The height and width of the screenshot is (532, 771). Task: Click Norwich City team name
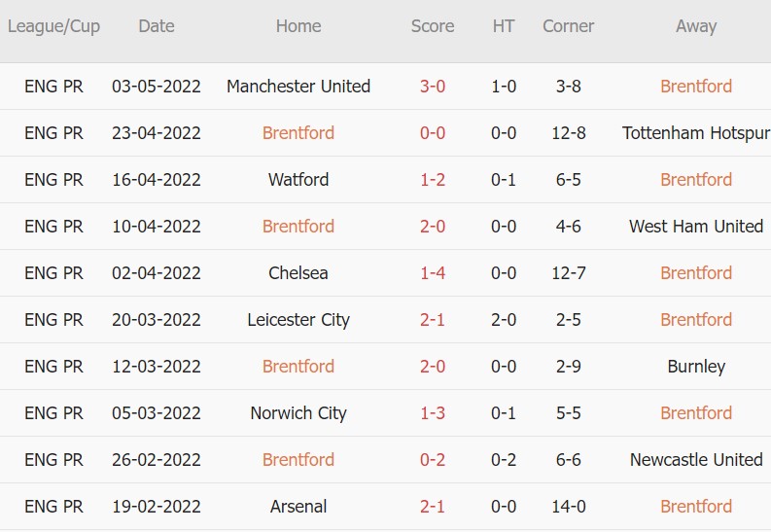(x=298, y=413)
